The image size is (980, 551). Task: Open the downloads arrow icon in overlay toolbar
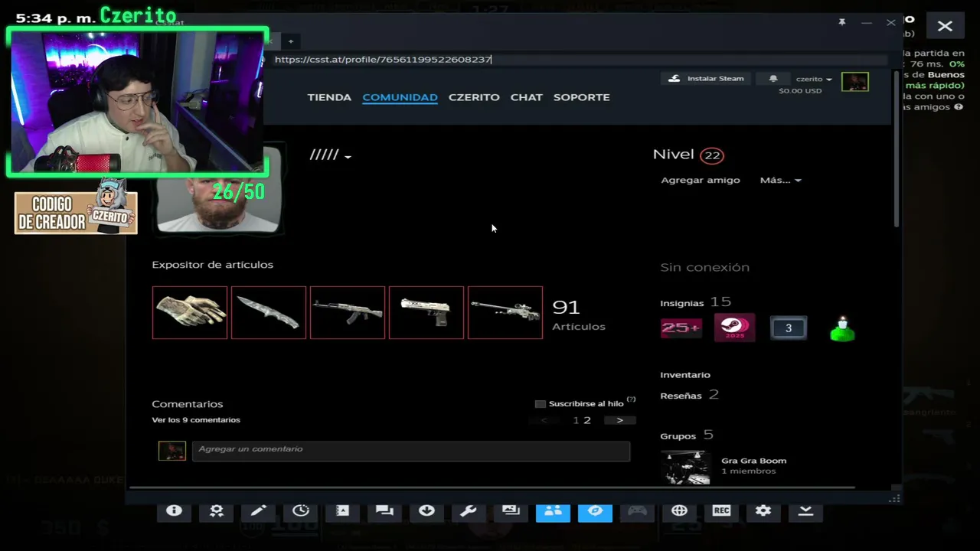click(426, 511)
